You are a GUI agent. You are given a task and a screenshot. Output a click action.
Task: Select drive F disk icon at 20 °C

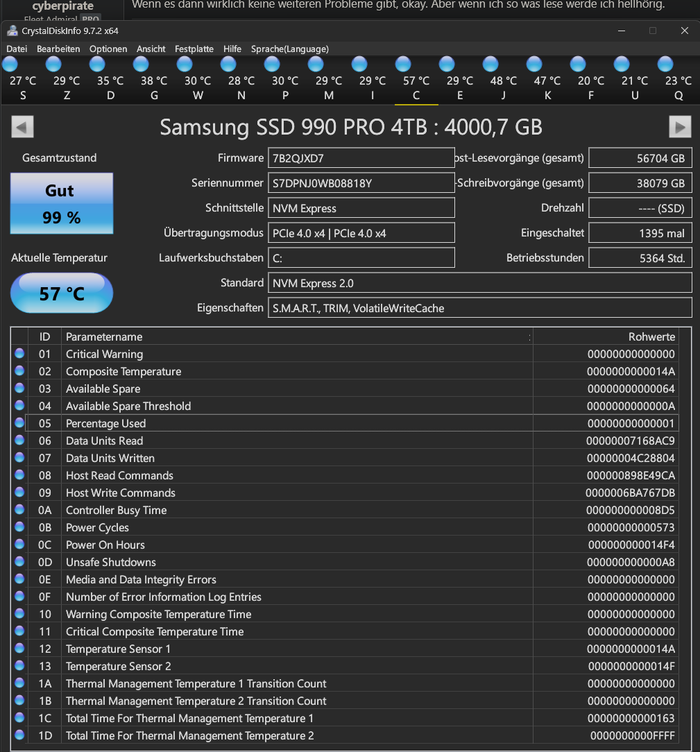[578, 65]
